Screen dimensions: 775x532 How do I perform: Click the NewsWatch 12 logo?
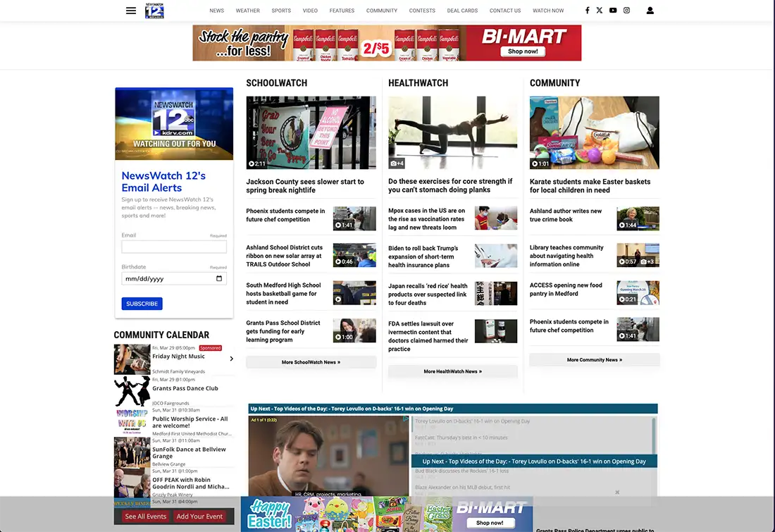[x=154, y=11]
